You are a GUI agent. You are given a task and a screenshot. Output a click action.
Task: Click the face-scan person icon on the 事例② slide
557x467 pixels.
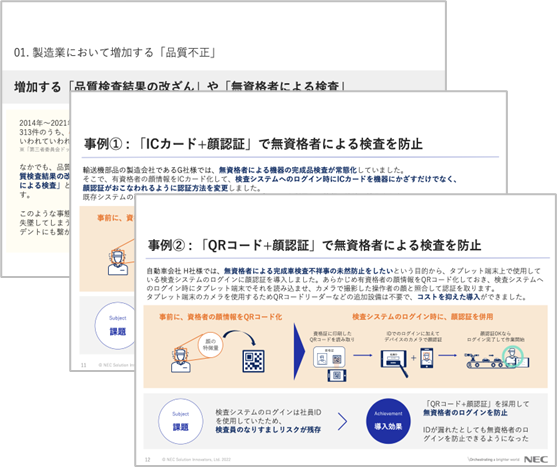point(180,359)
